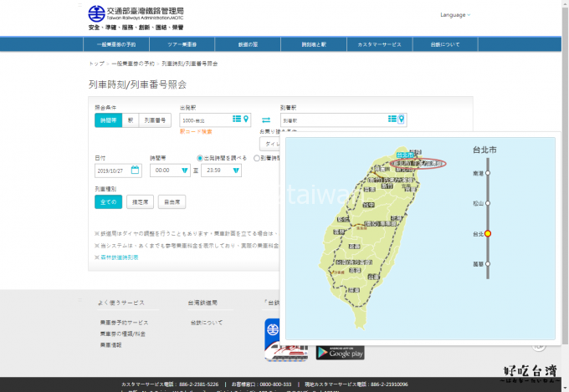Click the Taiwan Railways logo icon
This screenshot has width=569, height=392.
[x=96, y=13]
